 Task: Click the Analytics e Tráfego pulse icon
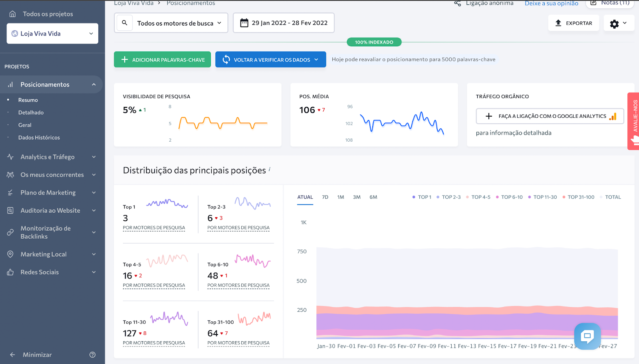click(x=10, y=157)
